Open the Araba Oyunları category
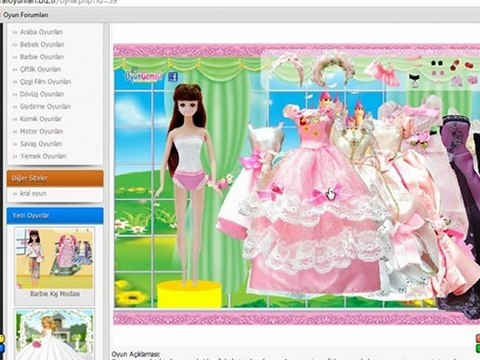Viewport: 480px width, 360px height. pyautogui.click(x=41, y=32)
